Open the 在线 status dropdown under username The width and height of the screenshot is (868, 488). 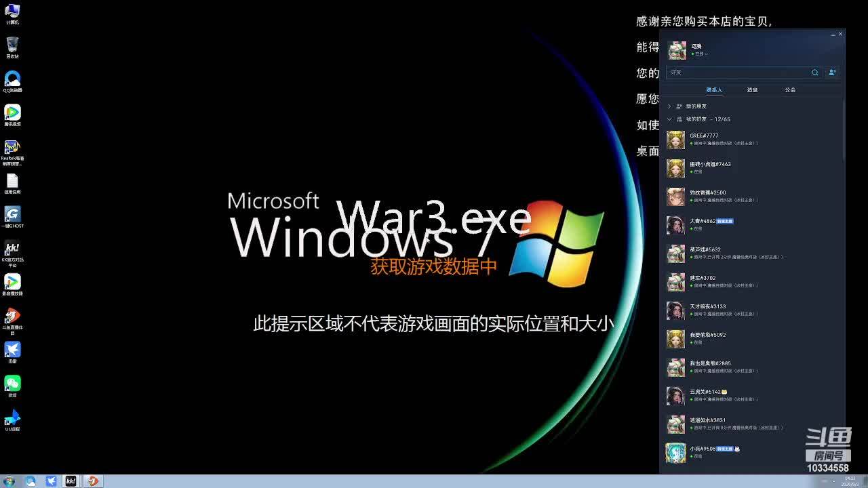[700, 54]
